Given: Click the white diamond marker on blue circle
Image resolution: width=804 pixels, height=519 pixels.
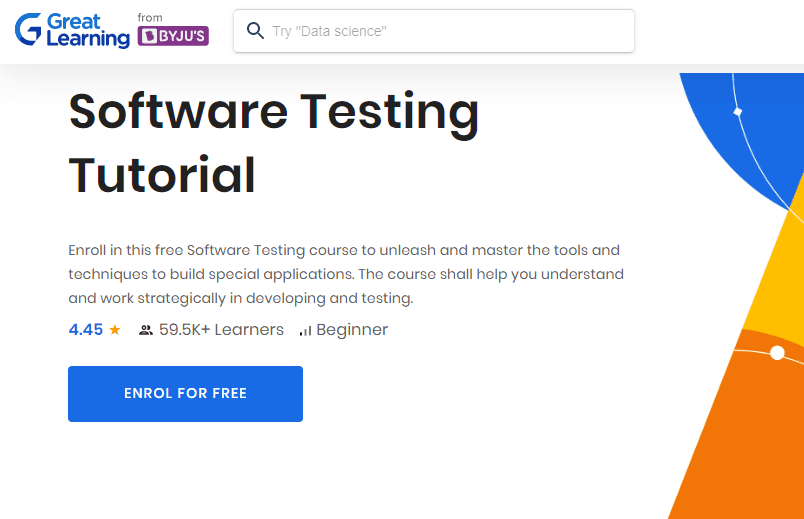Looking at the screenshot, I should [737, 111].
